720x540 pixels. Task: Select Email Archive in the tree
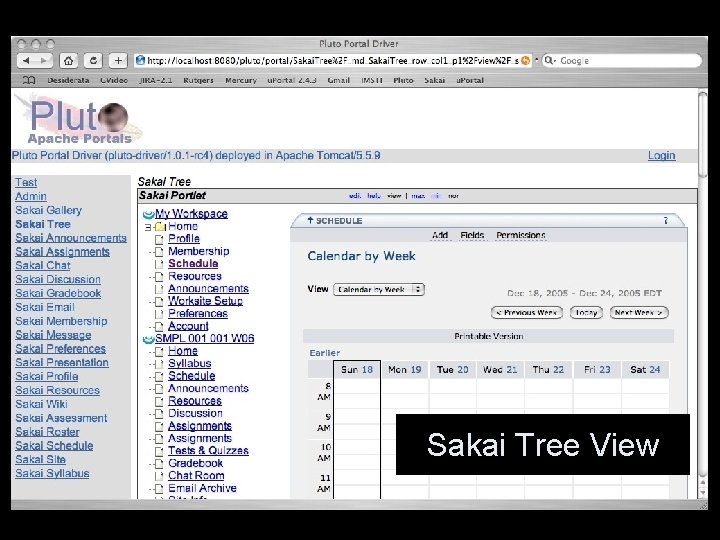[202, 488]
